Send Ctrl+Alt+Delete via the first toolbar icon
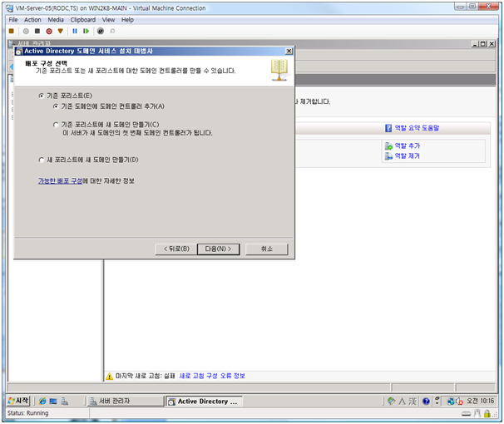 click(12, 31)
